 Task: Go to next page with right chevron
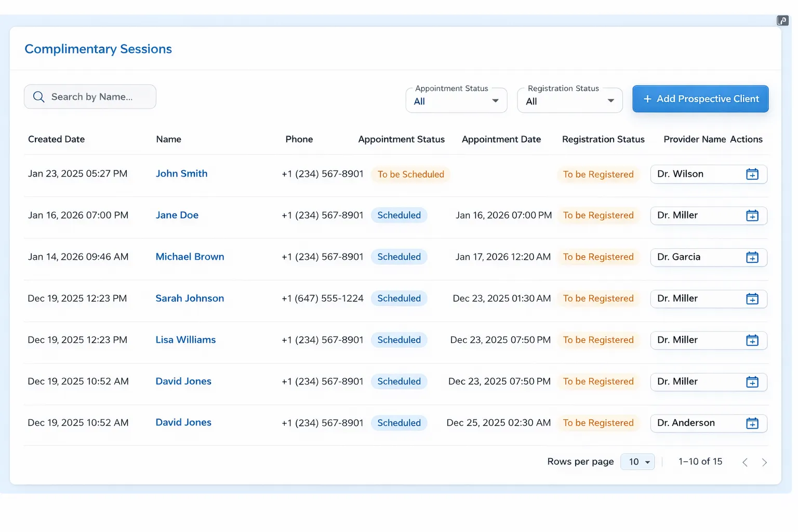click(x=764, y=462)
